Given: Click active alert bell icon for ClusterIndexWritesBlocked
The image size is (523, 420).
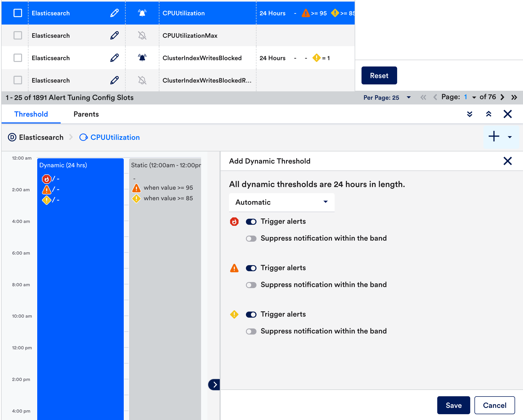Looking at the screenshot, I should coord(142,58).
